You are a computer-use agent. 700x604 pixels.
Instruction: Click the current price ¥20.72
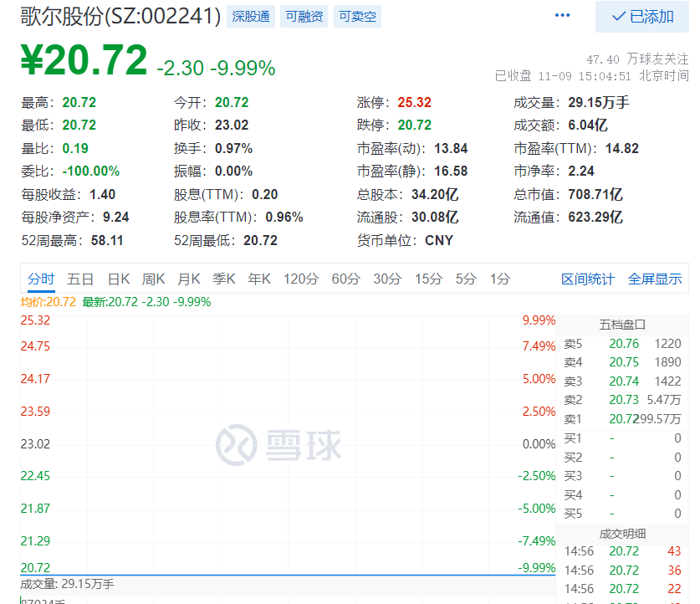coord(84,59)
